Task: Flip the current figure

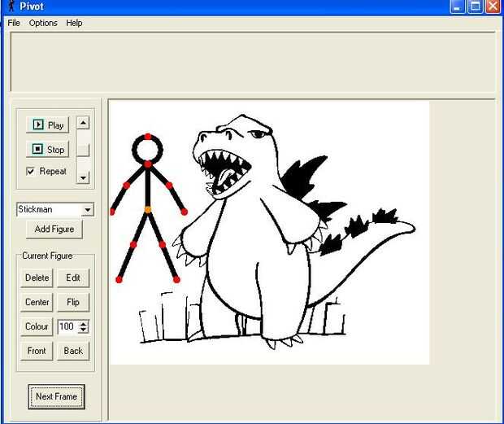Action: pyautogui.click(x=73, y=302)
